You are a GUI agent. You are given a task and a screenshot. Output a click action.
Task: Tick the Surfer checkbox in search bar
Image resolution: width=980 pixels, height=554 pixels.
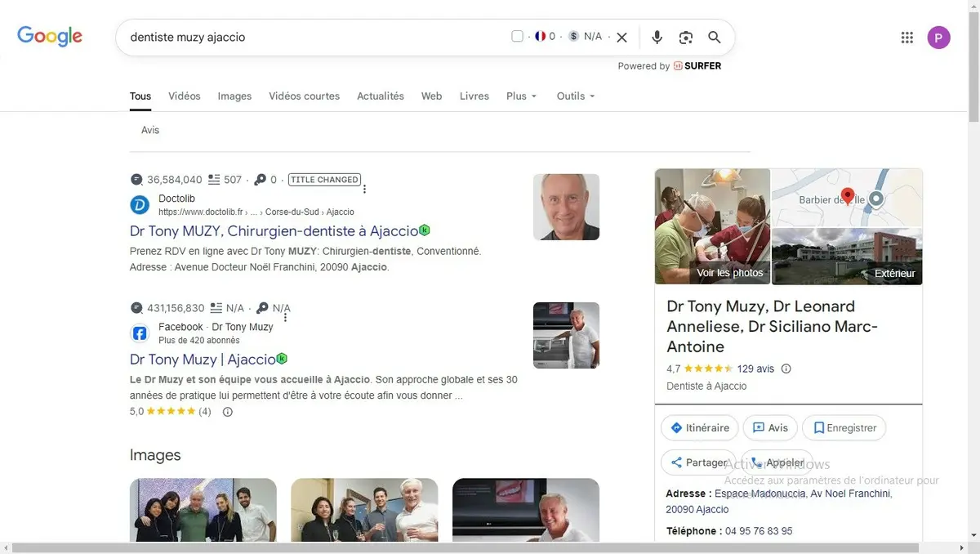[517, 36]
